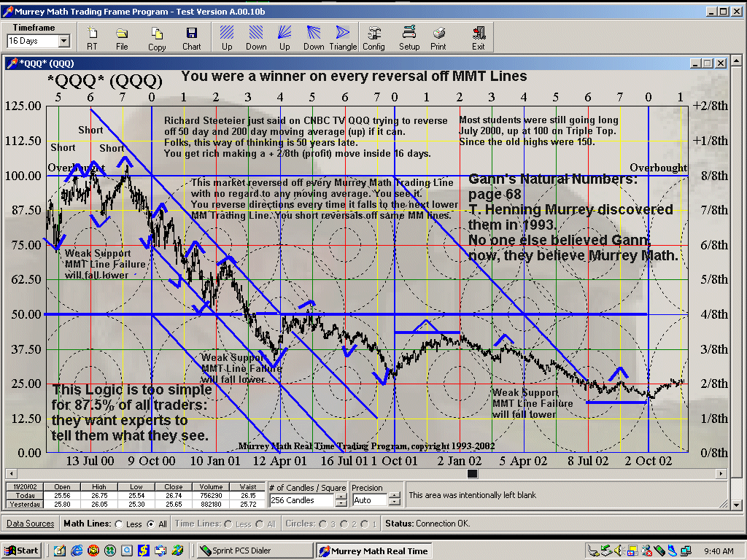Screen dimensions: 747x560
Task: Click the taskbar clock showing 9:40 AM
Action: [x=719, y=551]
